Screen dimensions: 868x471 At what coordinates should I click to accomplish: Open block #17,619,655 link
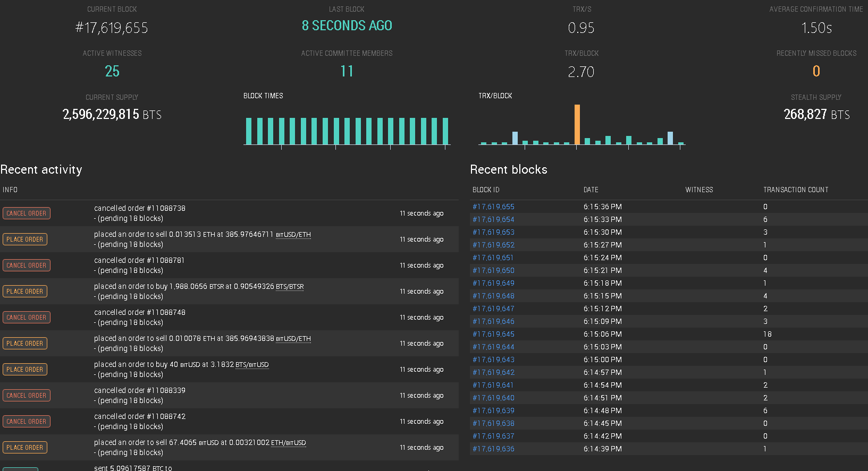pos(493,207)
